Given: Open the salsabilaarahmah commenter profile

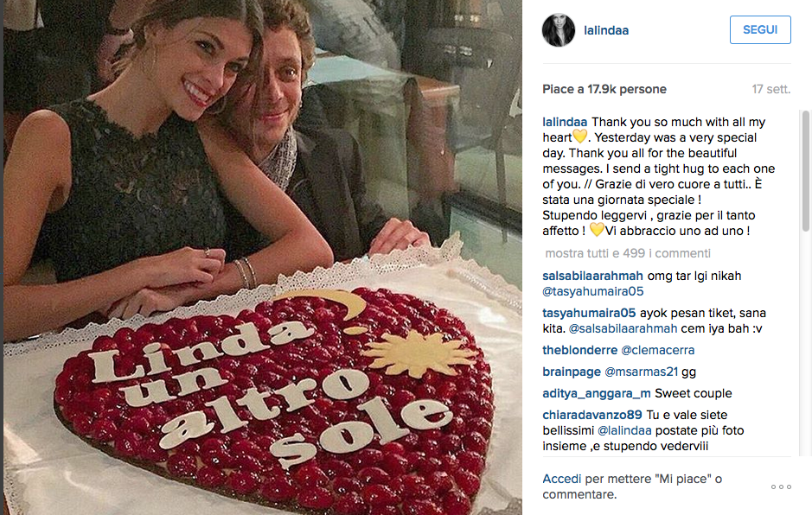Looking at the screenshot, I should click(x=591, y=276).
